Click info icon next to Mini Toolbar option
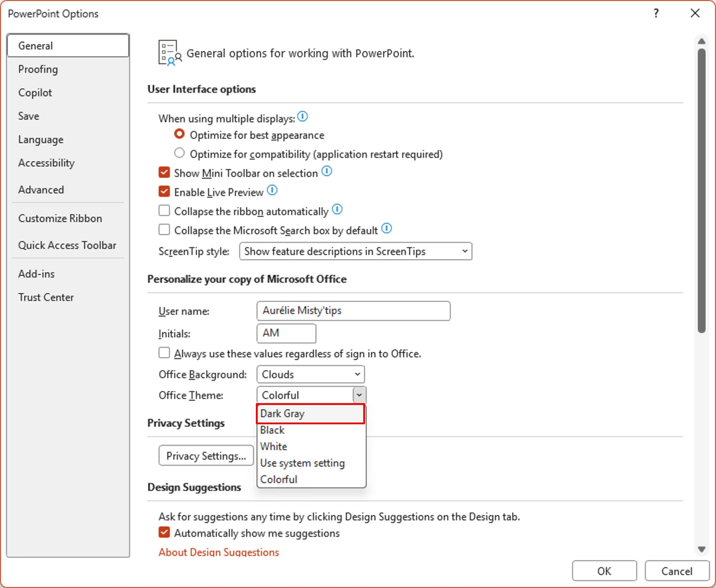 [x=327, y=171]
